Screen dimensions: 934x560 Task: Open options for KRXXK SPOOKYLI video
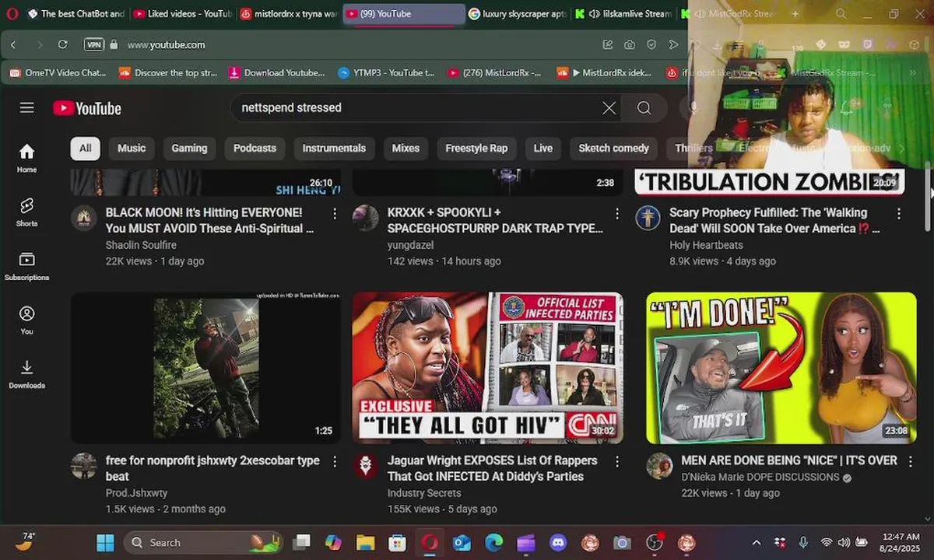point(616,213)
